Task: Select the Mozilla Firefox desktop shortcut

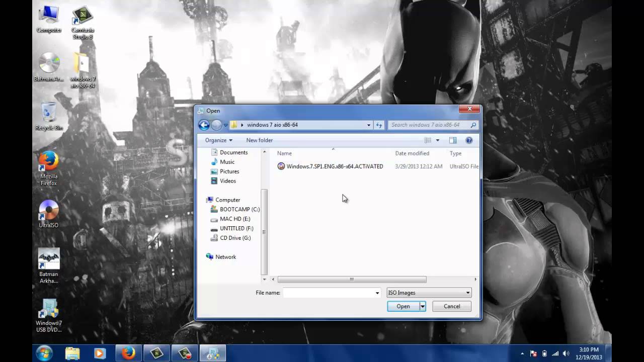Action: [x=49, y=168]
